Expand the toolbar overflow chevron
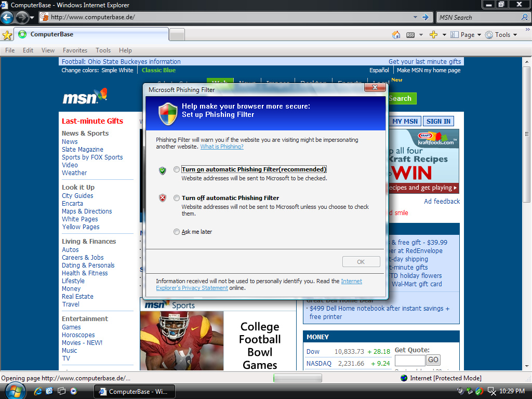 528,30
